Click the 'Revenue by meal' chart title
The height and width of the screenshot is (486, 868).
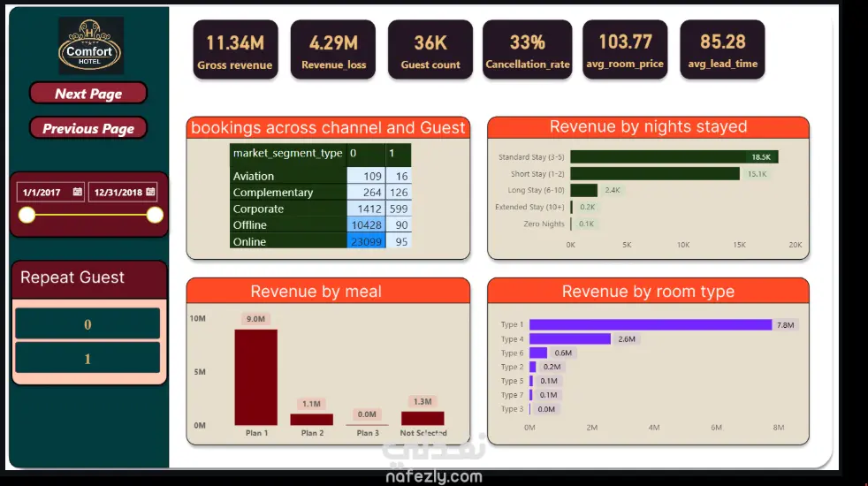click(316, 291)
